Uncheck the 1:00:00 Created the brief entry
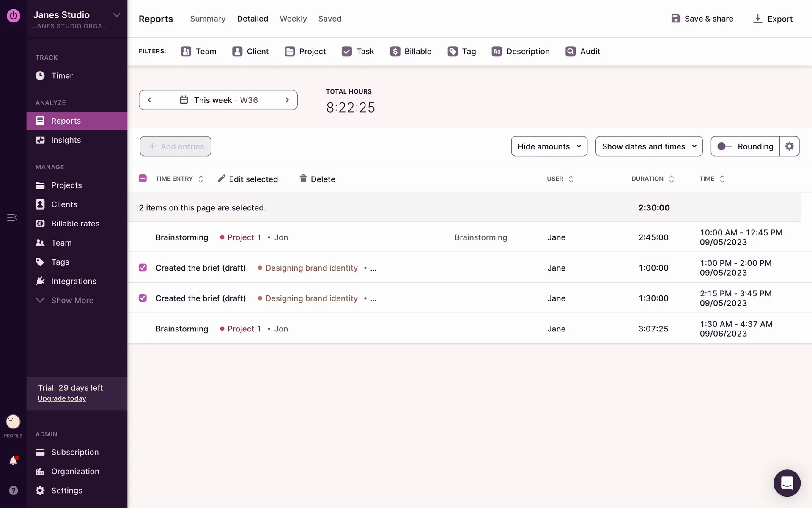This screenshot has width=812, height=508. [143, 268]
